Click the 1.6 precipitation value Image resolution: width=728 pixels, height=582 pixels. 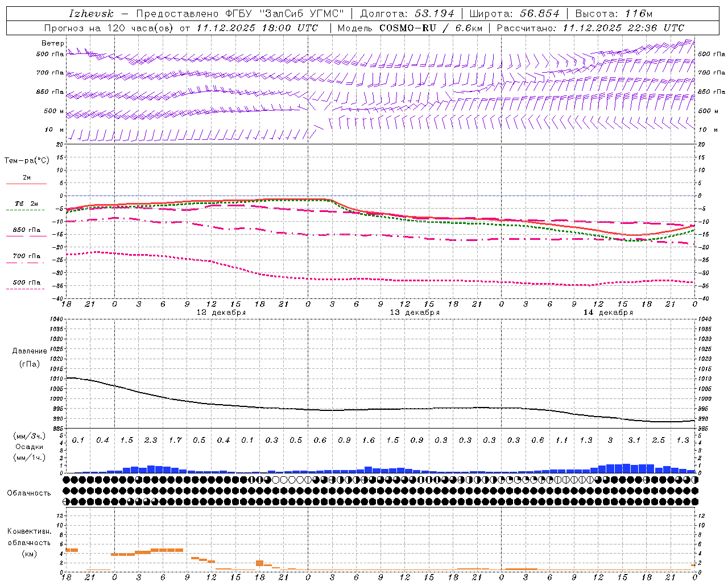coord(369,440)
